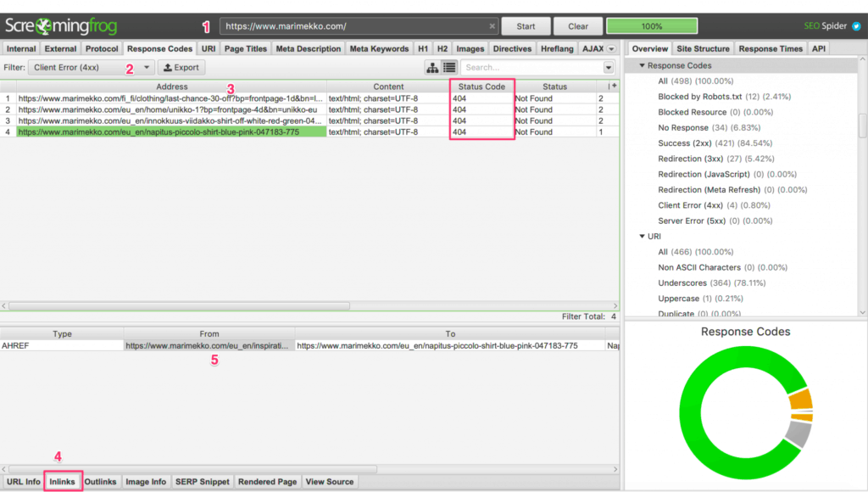Click the Overview panel vertical scrollbar

click(862, 126)
